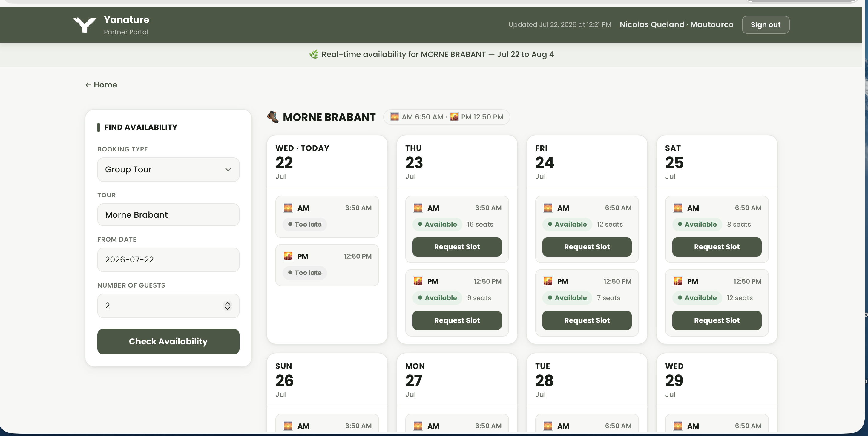Image resolution: width=868 pixels, height=436 pixels.
Task: Click the SUN 26 Jul card header
Action: point(327,380)
